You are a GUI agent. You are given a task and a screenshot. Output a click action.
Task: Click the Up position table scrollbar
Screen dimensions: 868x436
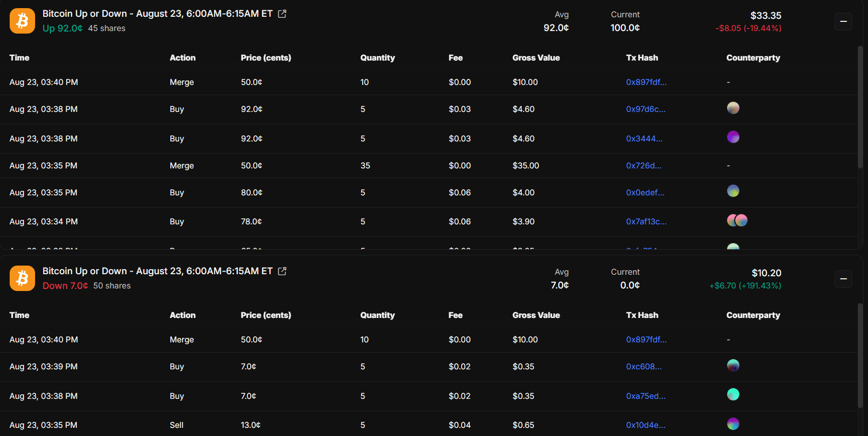(860, 107)
